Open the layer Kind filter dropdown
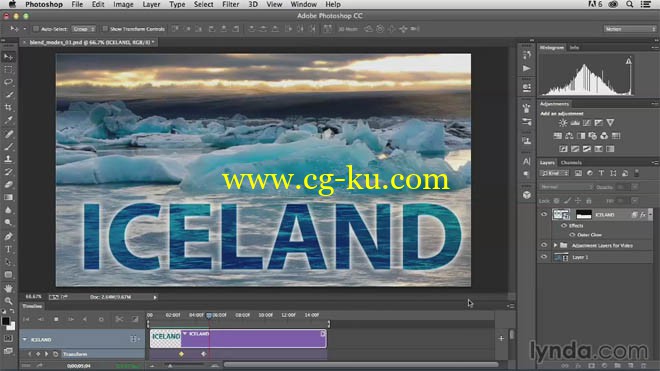The image size is (660, 371). pyautogui.click(x=554, y=173)
